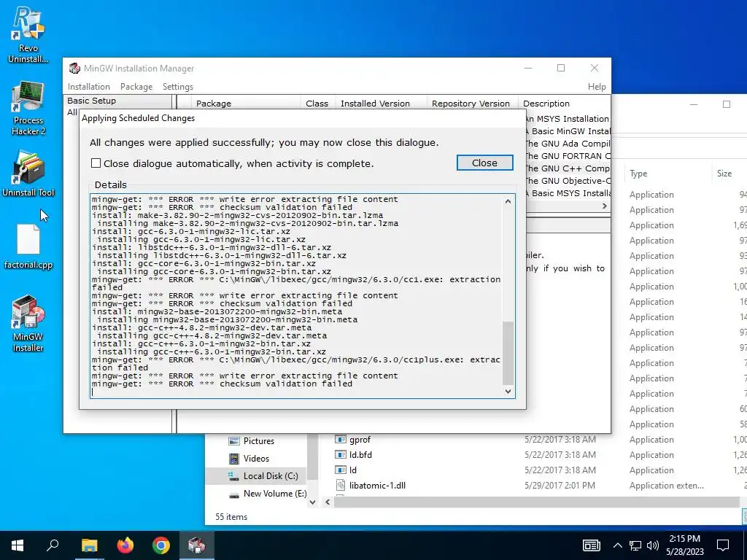Launch Firefox from the taskbar
This screenshot has height=560, width=747.
click(125, 545)
